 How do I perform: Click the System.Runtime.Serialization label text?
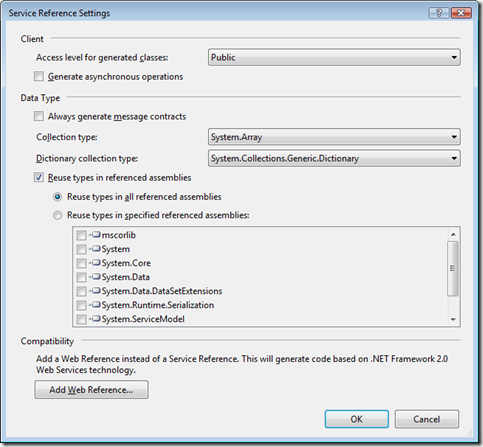(158, 305)
